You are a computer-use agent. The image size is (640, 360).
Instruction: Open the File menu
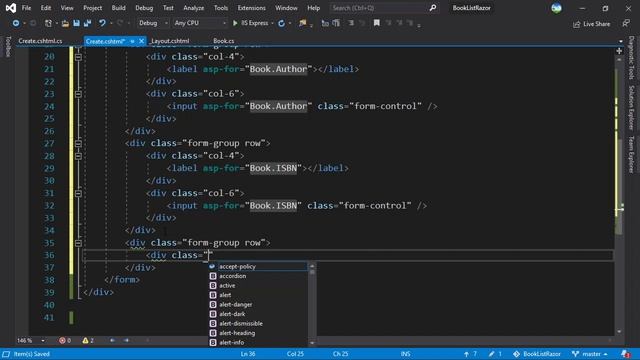click(x=26, y=8)
